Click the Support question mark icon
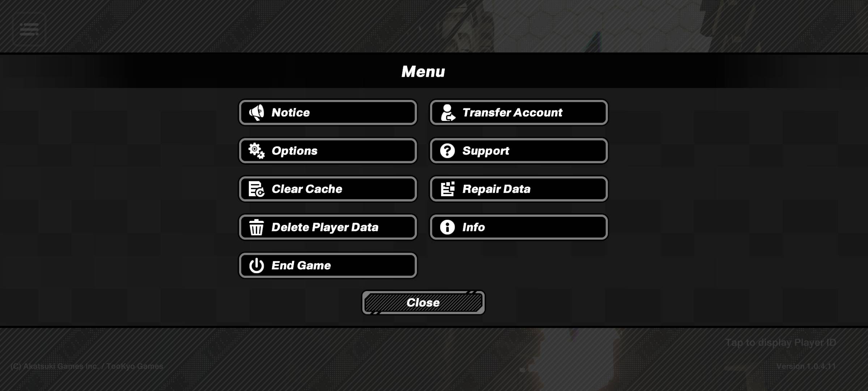Viewport: 868px width, 391px height. [447, 151]
